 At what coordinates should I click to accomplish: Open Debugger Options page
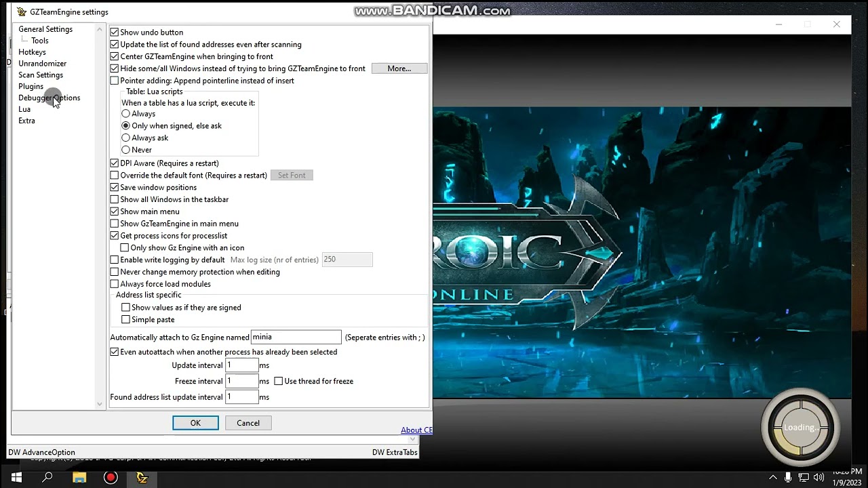pos(49,98)
